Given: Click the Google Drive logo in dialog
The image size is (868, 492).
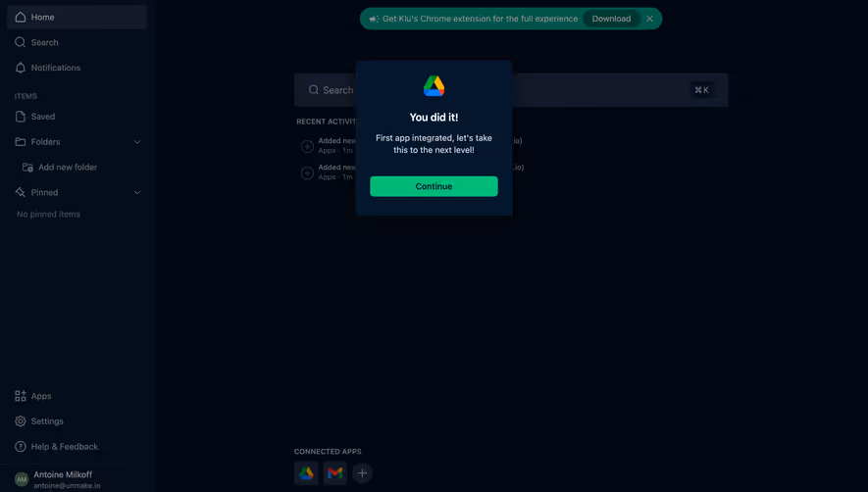Looking at the screenshot, I should (434, 86).
